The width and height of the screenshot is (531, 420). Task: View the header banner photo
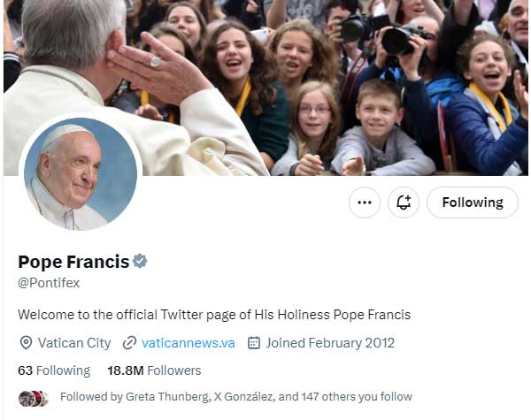tap(354, 80)
